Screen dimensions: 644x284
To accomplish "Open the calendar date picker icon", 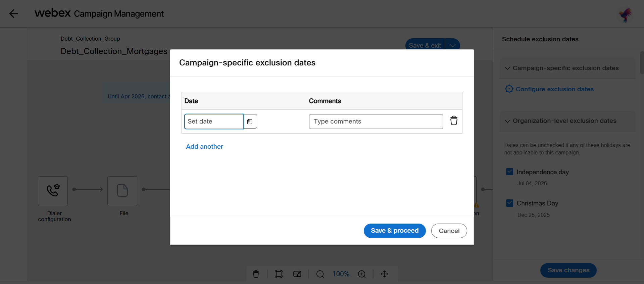I will coord(250,122).
